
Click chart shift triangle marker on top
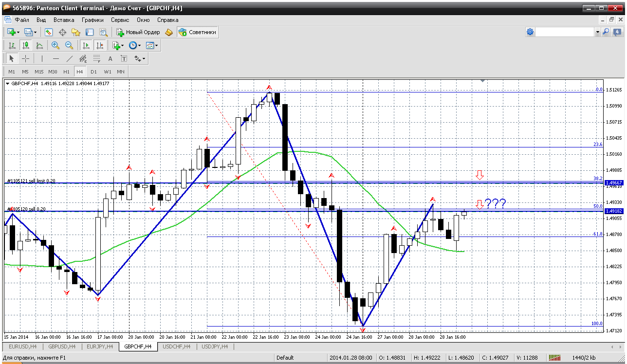pyautogui.click(x=482, y=80)
